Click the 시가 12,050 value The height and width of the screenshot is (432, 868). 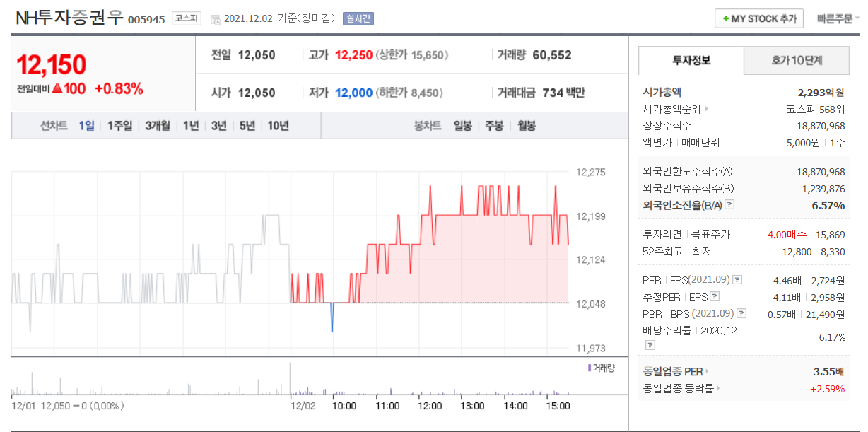(257, 93)
